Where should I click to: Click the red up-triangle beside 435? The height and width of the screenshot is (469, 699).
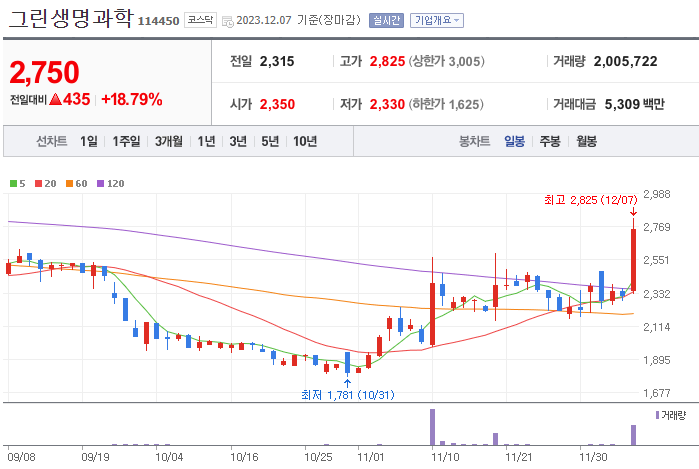[x=55, y=99]
